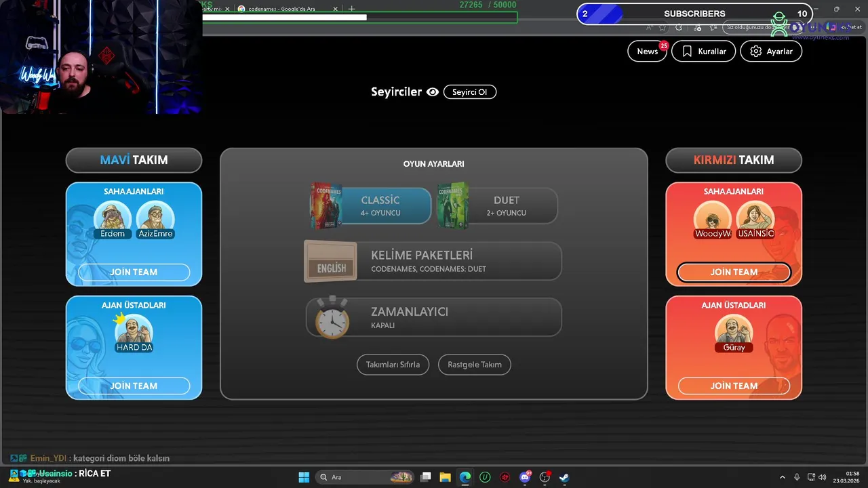Open Kelime Paketleri word packs
The height and width of the screenshot is (488, 868).
coord(434,261)
